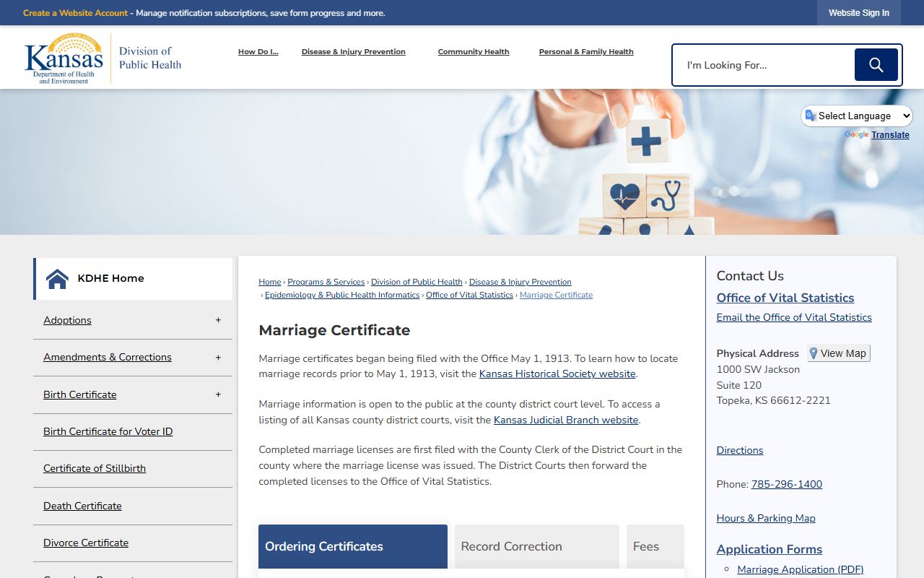Switch to the Ordering Certificates tab

353,546
